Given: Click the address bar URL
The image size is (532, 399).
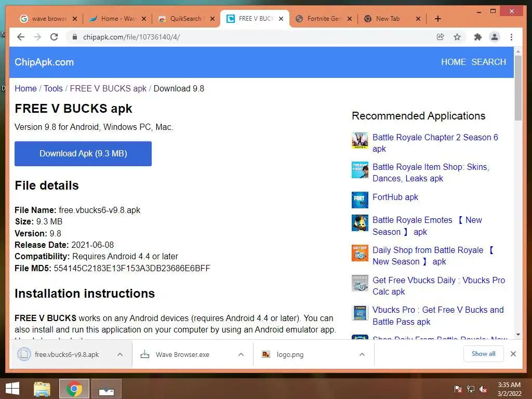Looking at the screenshot, I should pyautogui.click(x=131, y=37).
